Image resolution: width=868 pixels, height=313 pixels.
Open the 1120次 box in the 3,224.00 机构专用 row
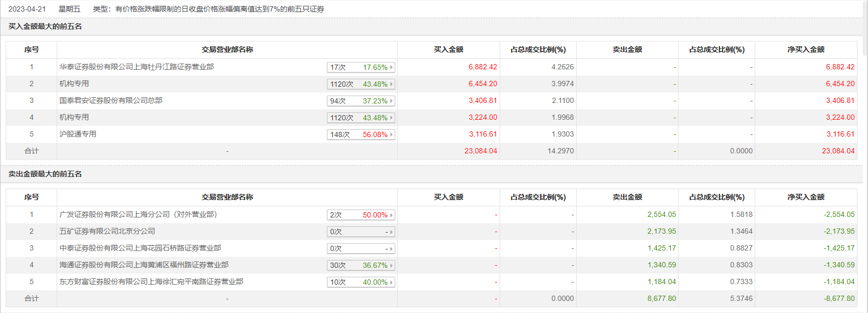pos(361,118)
